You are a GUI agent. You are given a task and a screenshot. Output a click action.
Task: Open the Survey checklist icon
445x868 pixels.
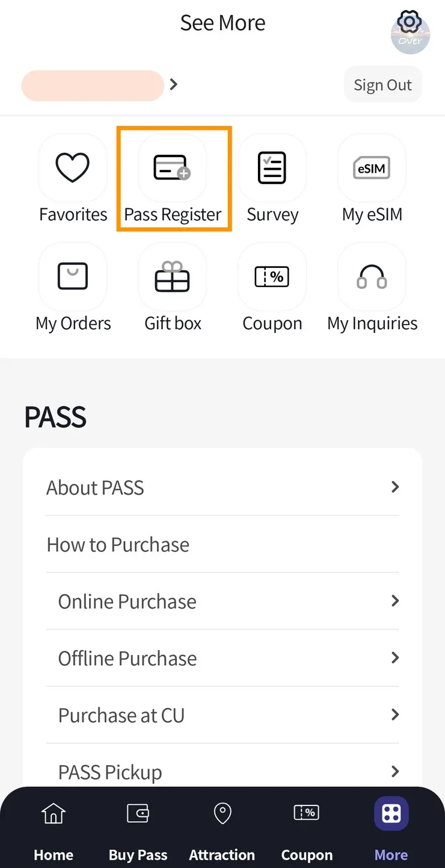point(272,168)
